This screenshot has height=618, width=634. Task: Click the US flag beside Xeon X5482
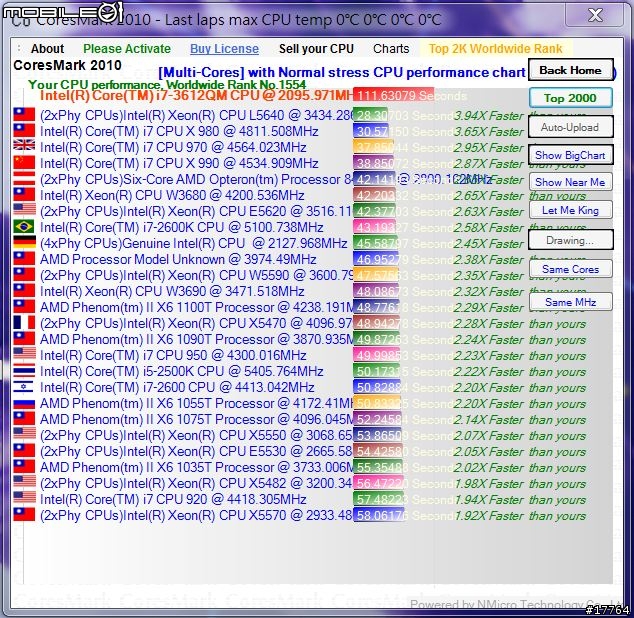(24, 481)
